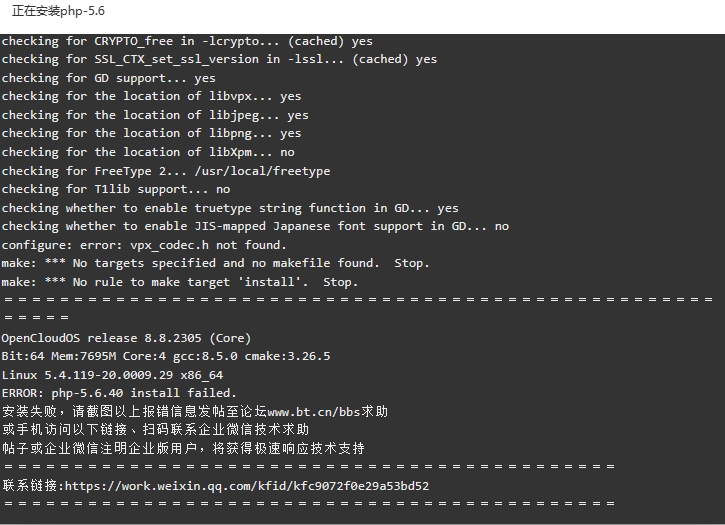Open the work.weixin.qq.com support link

coord(247,486)
